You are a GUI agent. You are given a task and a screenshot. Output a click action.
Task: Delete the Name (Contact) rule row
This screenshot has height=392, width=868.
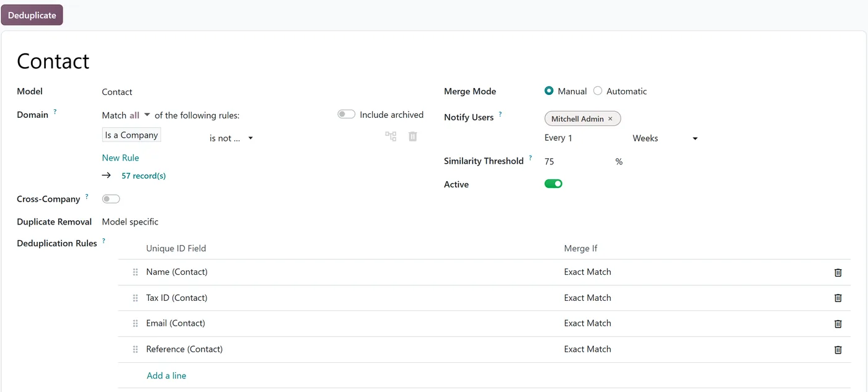[838, 272]
